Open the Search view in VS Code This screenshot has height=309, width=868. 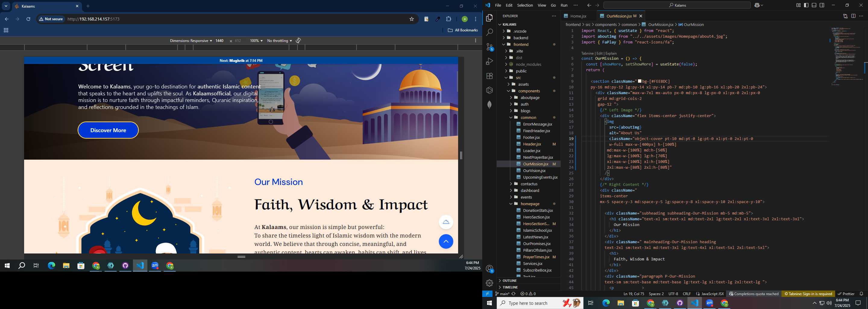click(489, 32)
